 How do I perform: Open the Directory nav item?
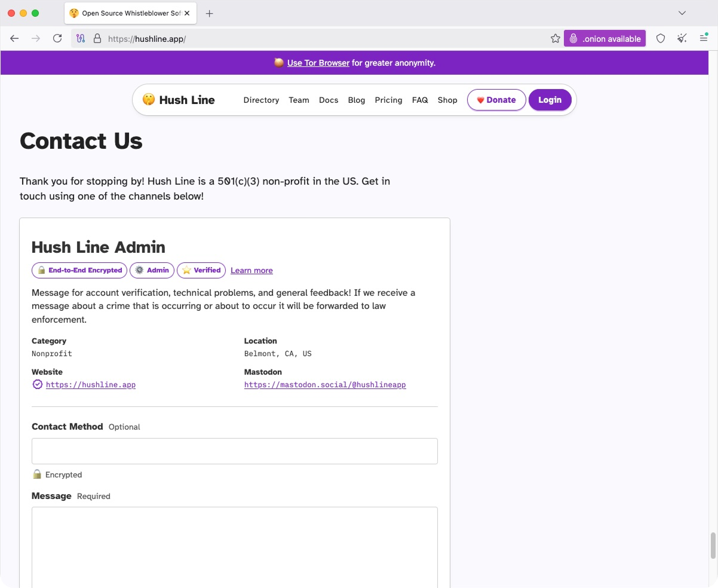tap(261, 100)
